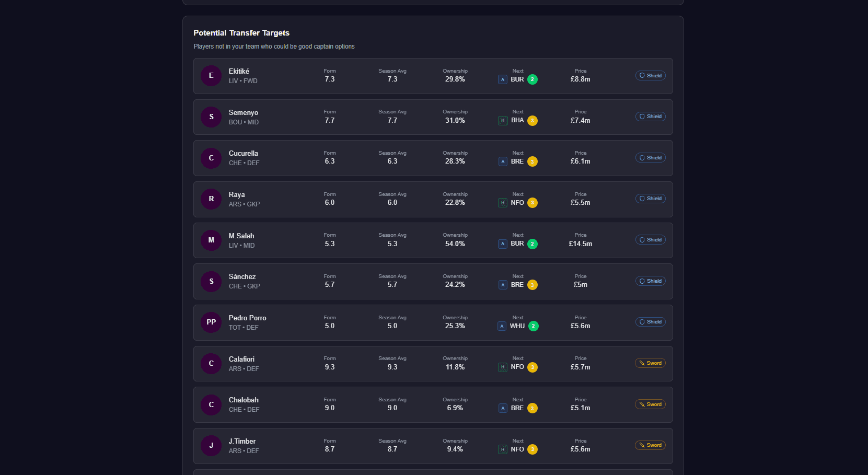Click the Sword badge on Calafiori's row
Image resolution: width=868 pixels, height=475 pixels.
pyautogui.click(x=650, y=363)
